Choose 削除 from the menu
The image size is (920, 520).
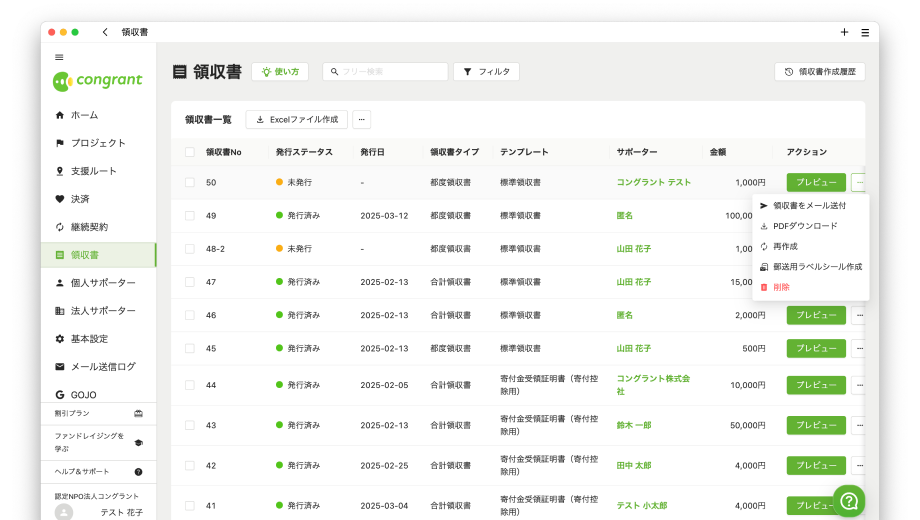[x=810, y=287]
